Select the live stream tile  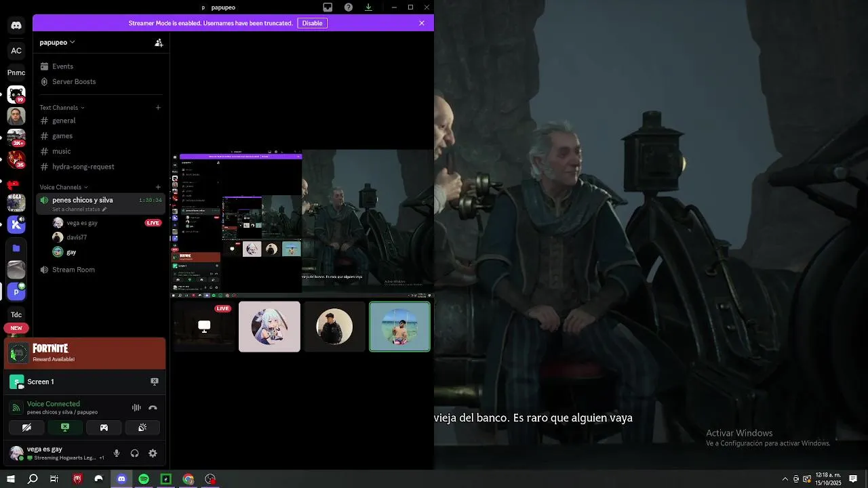pos(204,327)
